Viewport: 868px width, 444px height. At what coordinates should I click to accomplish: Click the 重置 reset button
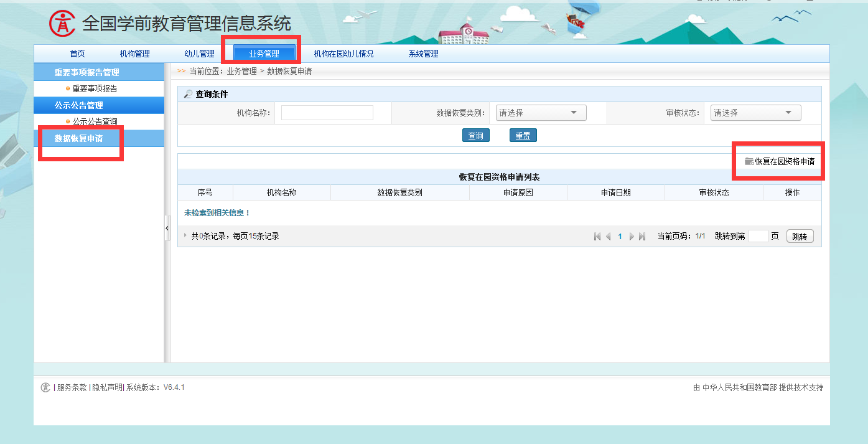coord(523,135)
